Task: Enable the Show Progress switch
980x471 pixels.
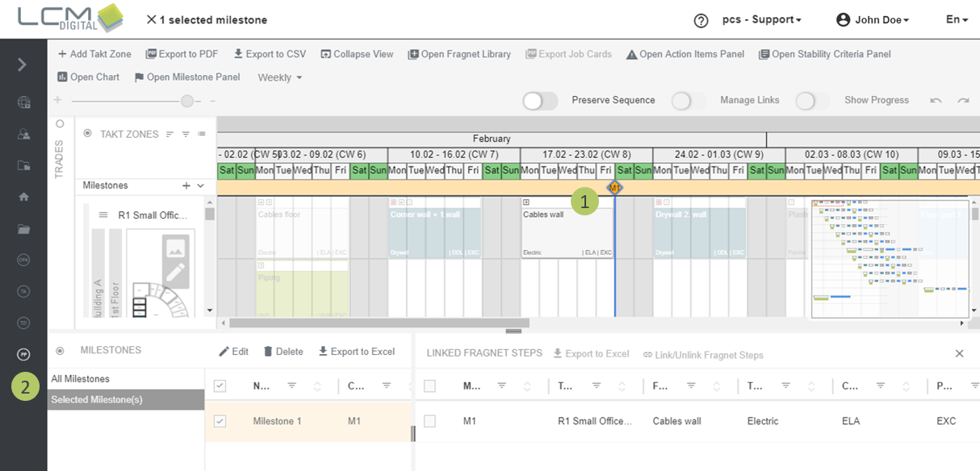Action: (x=812, y=101)
